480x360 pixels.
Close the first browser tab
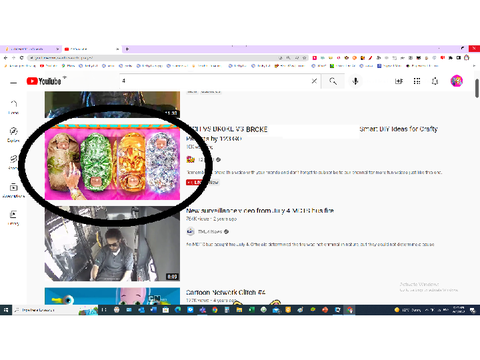[x=57, y=49]
